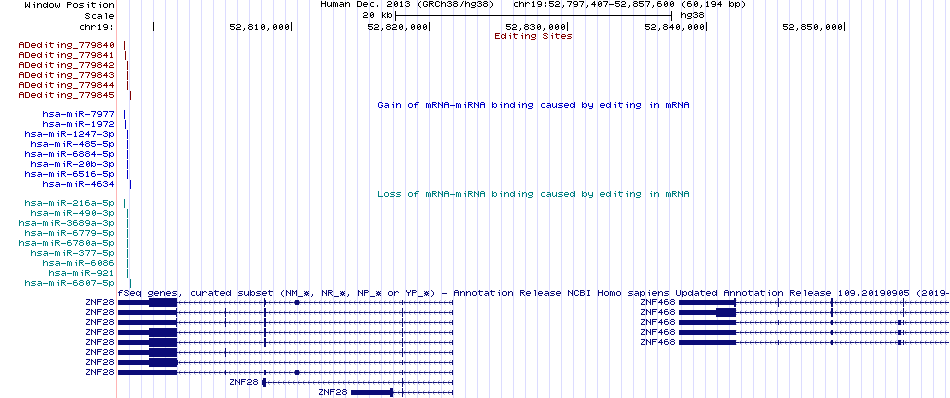Viewport: 950px width, 398px height.
Task: Click the 52,810,000 coordinate on the ruler
Action: (259, 27)
